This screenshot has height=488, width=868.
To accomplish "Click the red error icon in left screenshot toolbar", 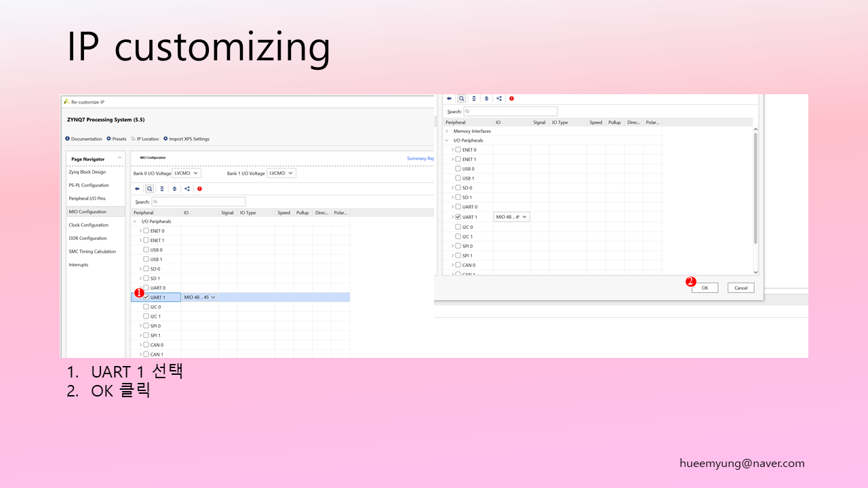I will tap(199, 189).
